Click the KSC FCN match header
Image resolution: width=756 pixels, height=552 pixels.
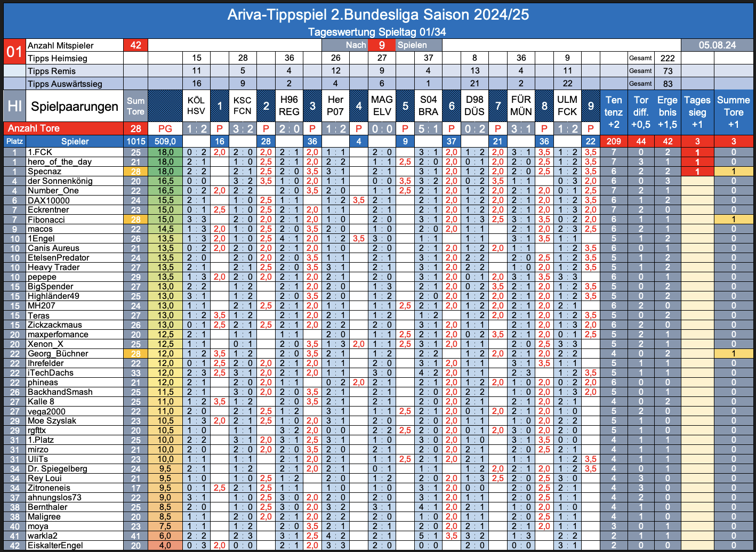243,105
